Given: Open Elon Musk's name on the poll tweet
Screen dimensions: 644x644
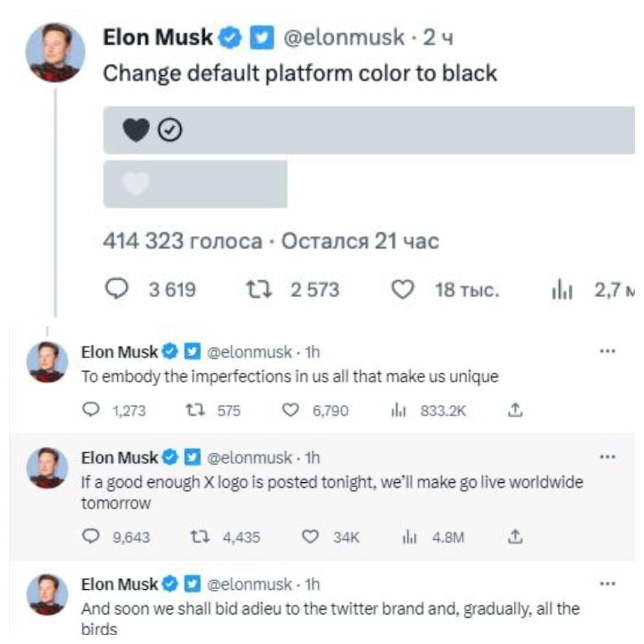Looking at the screenshot, I should click(158, 38).
